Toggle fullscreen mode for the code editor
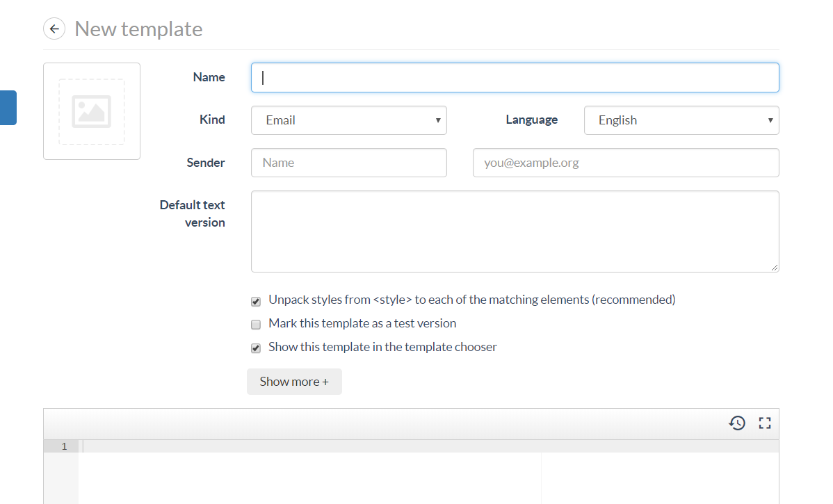Image resolution: width=833 pixels, height=504 pixels. 764,423
